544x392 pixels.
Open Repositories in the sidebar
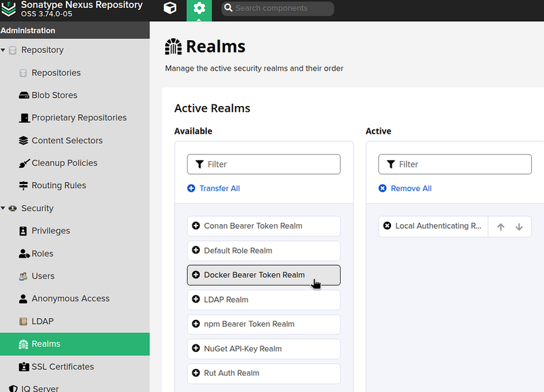pos(56,73)
